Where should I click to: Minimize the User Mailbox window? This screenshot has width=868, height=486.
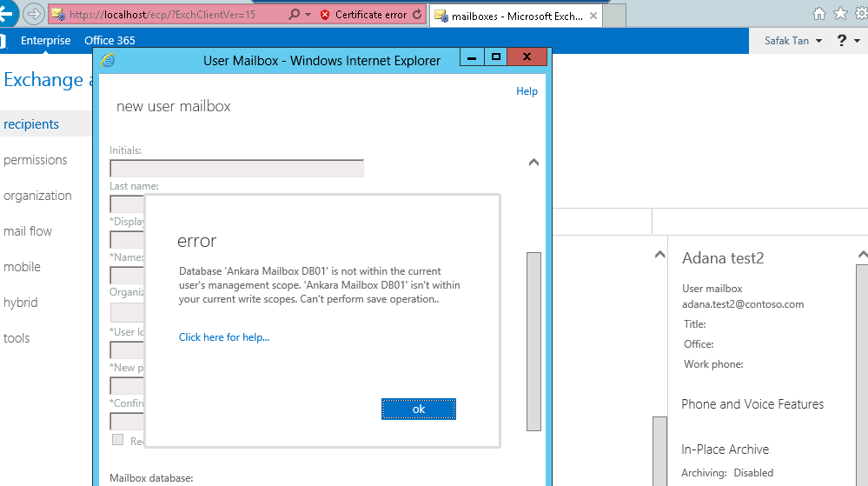coord(472,57)
